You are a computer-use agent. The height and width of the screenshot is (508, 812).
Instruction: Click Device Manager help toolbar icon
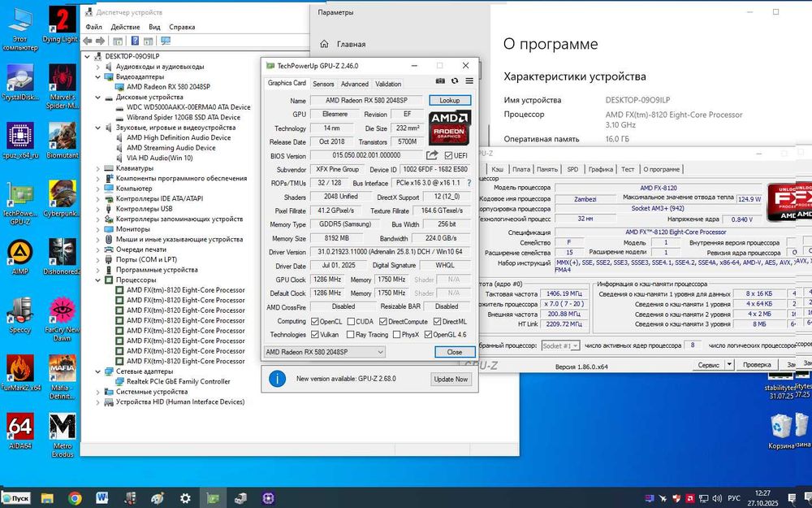135,41
